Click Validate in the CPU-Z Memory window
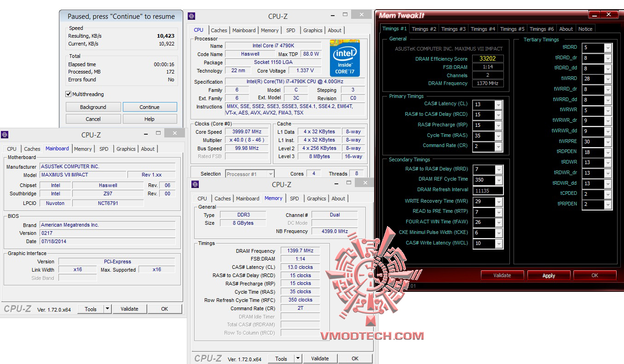The width and height of the screenshot is (624, 364). [x=320, y=359]
